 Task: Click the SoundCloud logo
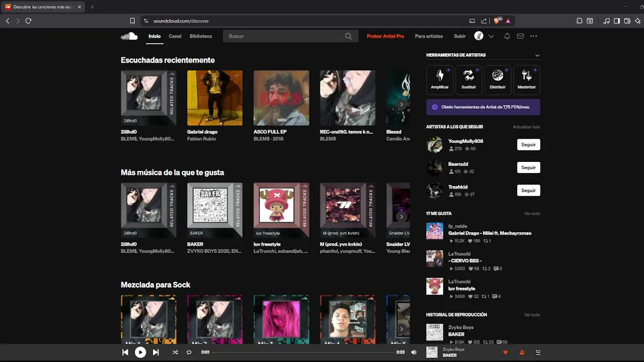pyautogui.click(x=129, y=36)
